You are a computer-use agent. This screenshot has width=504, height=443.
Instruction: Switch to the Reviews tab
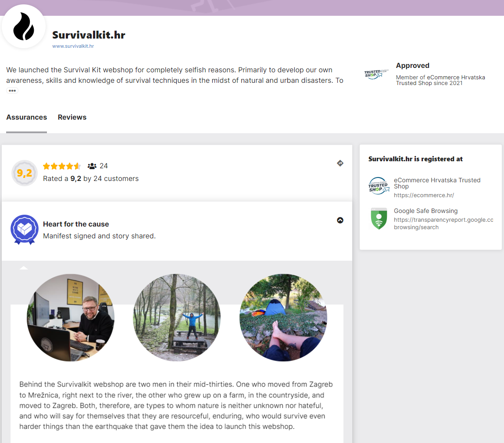pos(72,117)
